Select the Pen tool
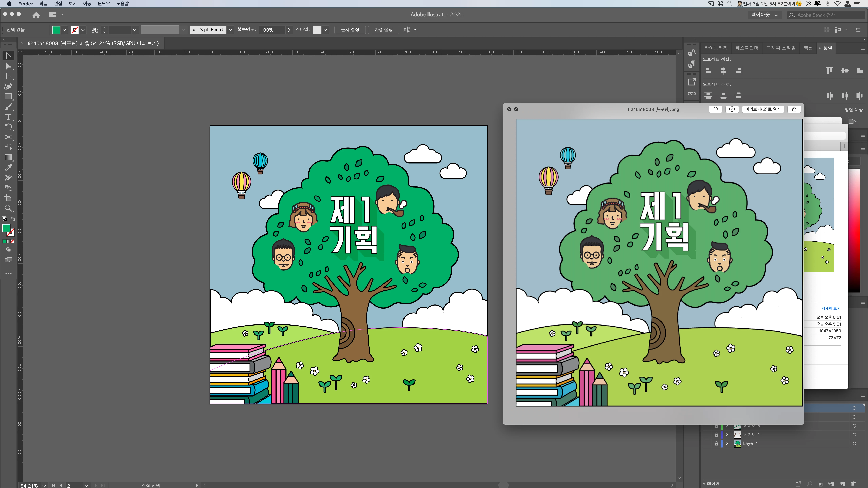 pos(8,86)
